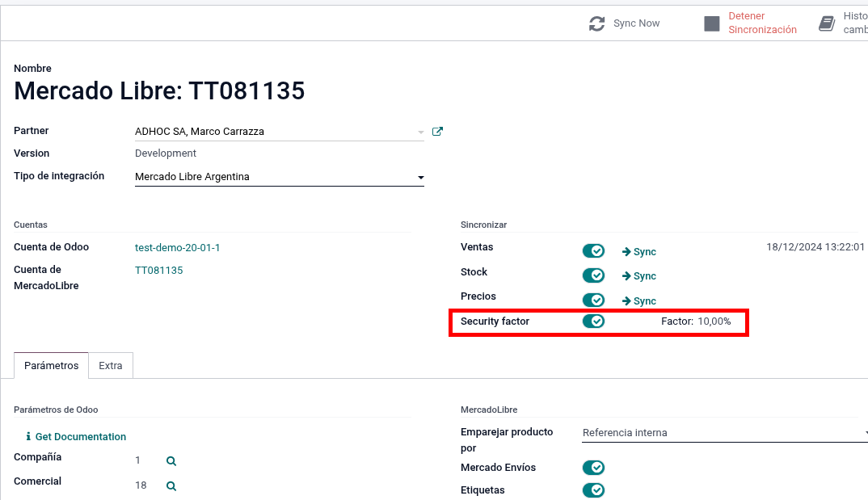
Task: Open the Get Documentation link
Action: (x=81, y=436)
